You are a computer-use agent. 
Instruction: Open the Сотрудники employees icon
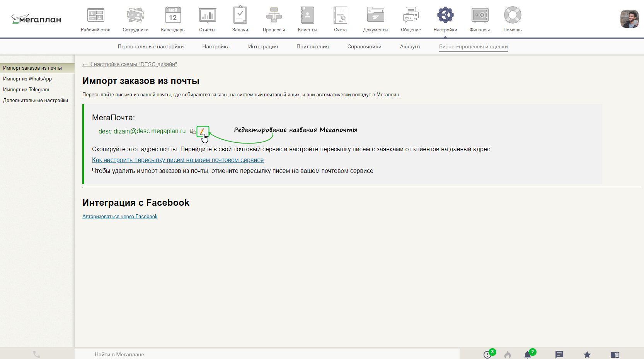135,15
